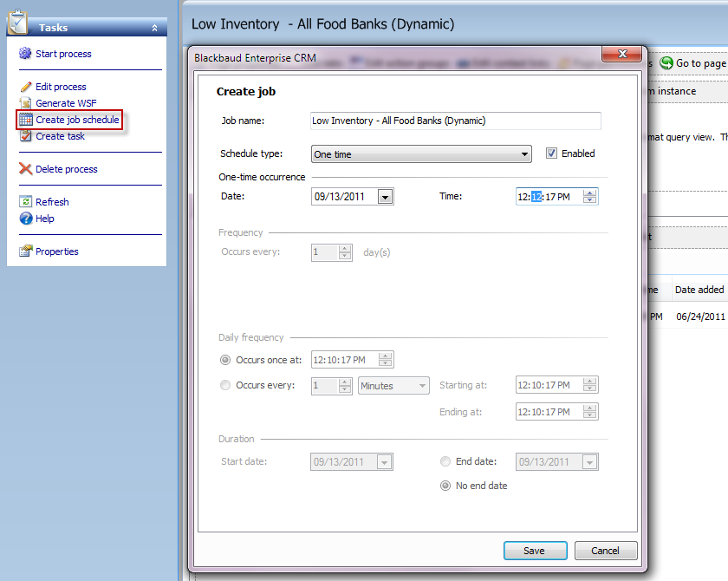Click the Go to page link

point(701,63)
